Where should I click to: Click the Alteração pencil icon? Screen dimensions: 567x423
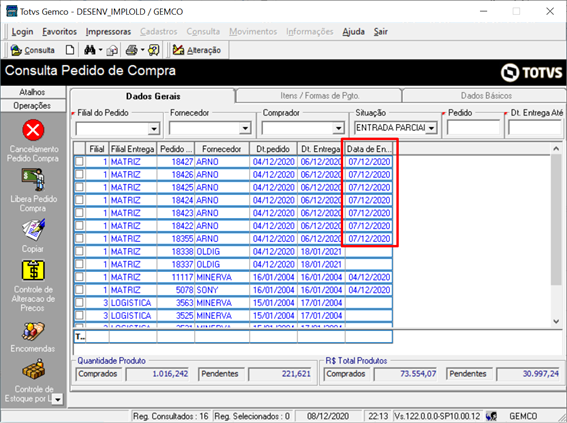click(178, 50)
